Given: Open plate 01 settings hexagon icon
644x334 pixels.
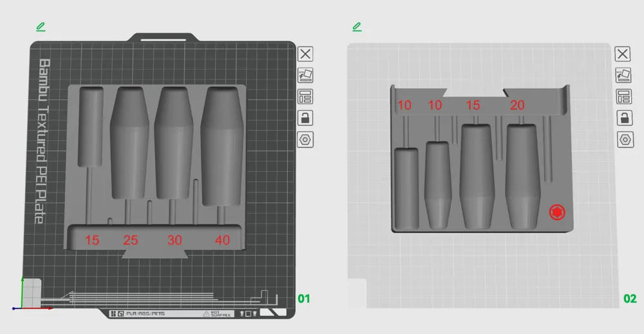Looking at the screenshot, I should pos(305,140).
